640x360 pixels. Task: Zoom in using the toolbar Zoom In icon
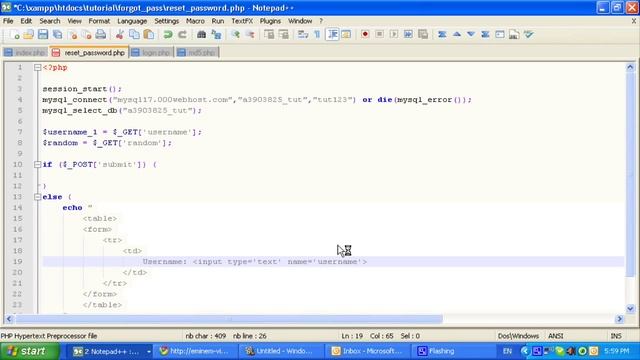236,35
